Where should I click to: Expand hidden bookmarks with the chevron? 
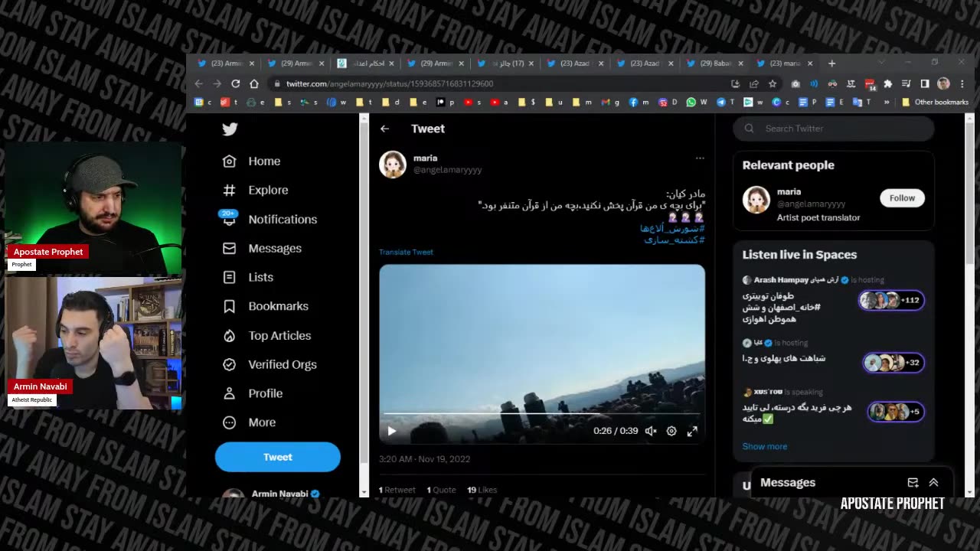click(887, 102)
